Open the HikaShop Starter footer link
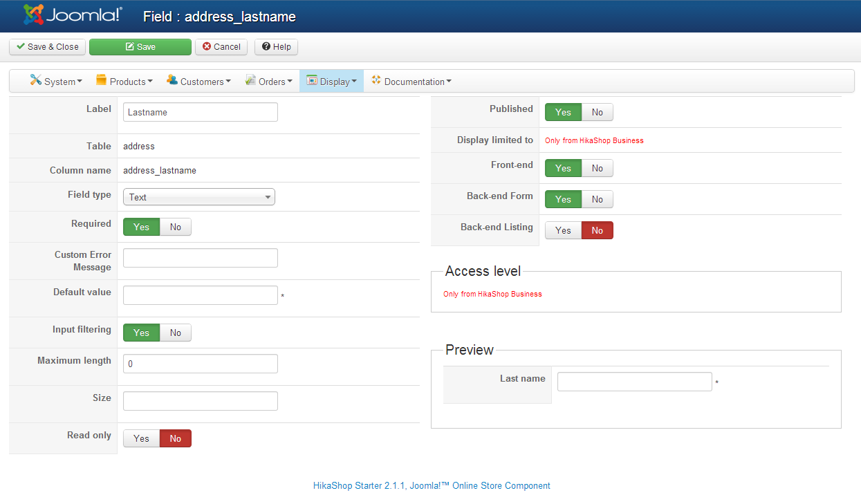Image resolution: width=861 pixels, height=504 pixels. pyautogui.click(x=432, y=485)
